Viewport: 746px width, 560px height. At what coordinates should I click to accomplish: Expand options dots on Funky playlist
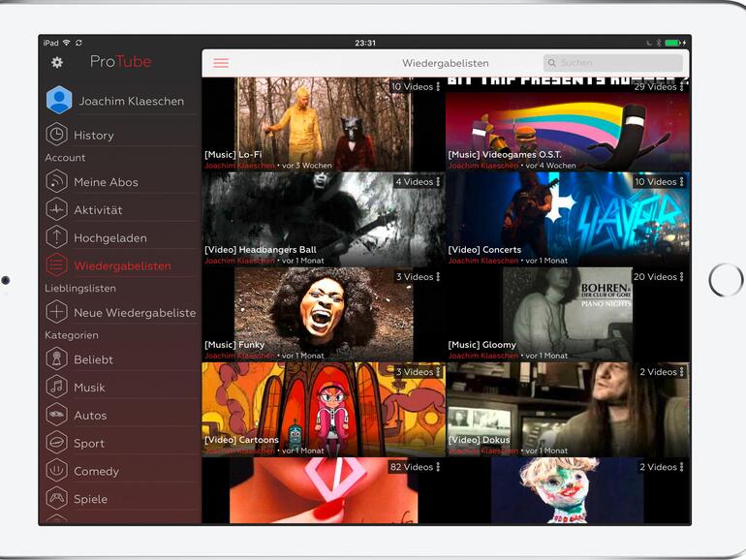[438, 277]
